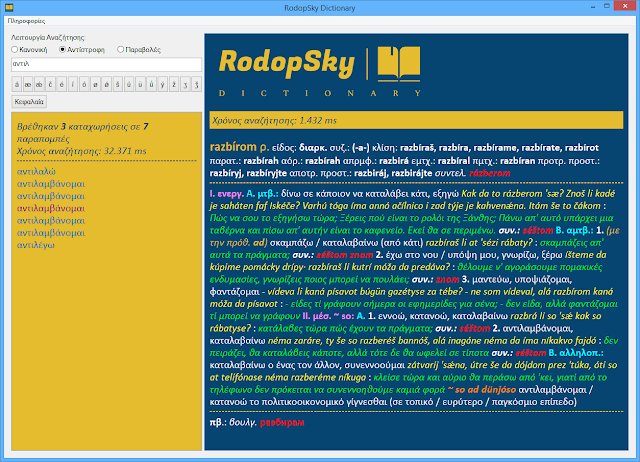
Task: Insert the é character button
Action: pos(62,84)
